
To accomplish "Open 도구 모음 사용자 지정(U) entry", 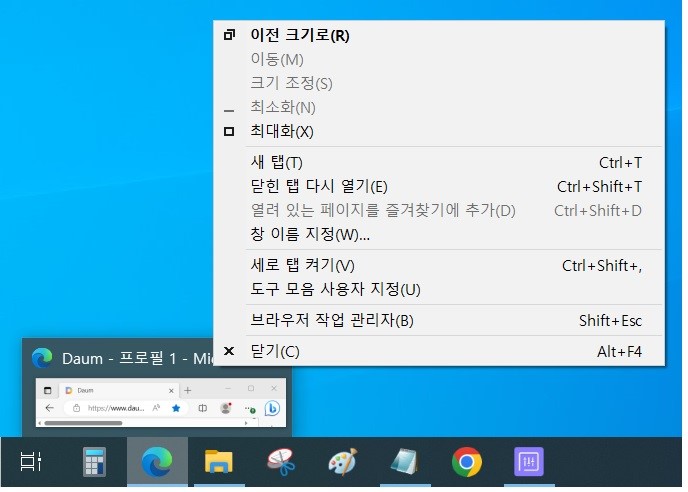I will click(439, 289).
